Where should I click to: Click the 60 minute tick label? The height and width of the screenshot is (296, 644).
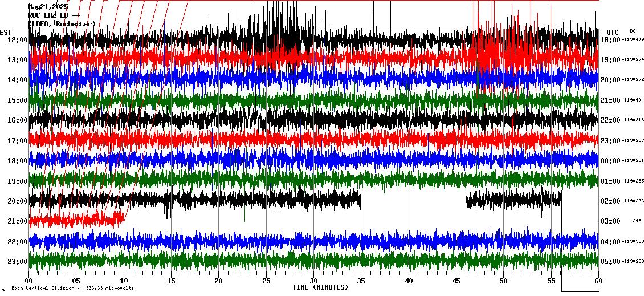pos(598,281)
